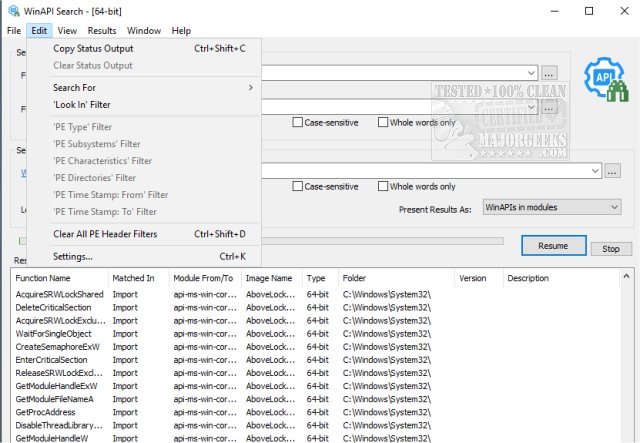Sort by the Image Name column

pos(272,278)
